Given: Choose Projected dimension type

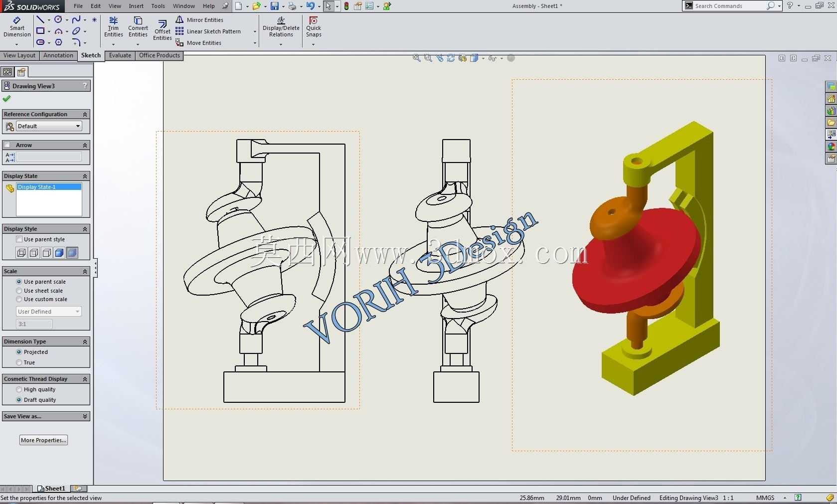Looking at the screenshot, I should tap(19, 352).
